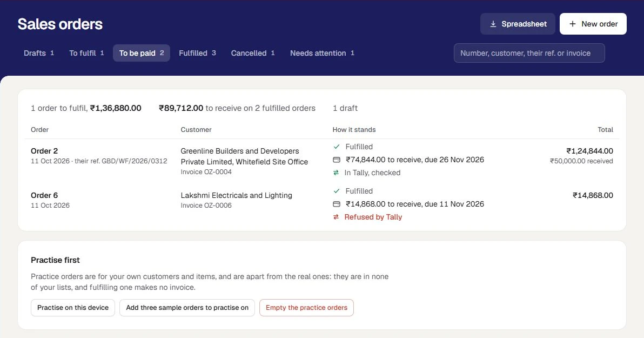The width and height of the screenshot is (644, 338).
Task: Click the ₹1,24,844.00 total amount
Action: point(590,151)
